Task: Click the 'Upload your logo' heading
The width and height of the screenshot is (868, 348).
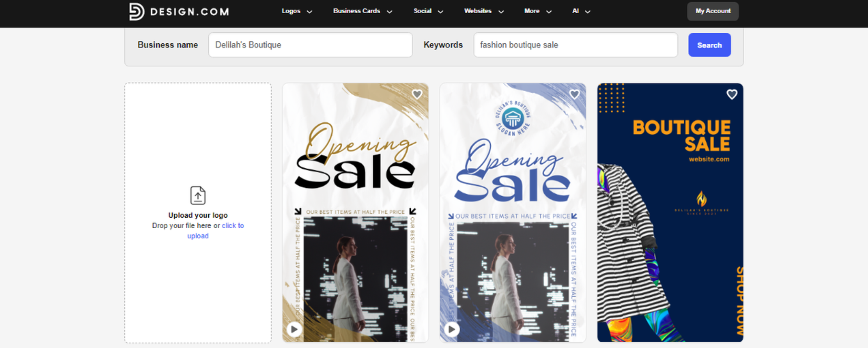Action: 198,215
